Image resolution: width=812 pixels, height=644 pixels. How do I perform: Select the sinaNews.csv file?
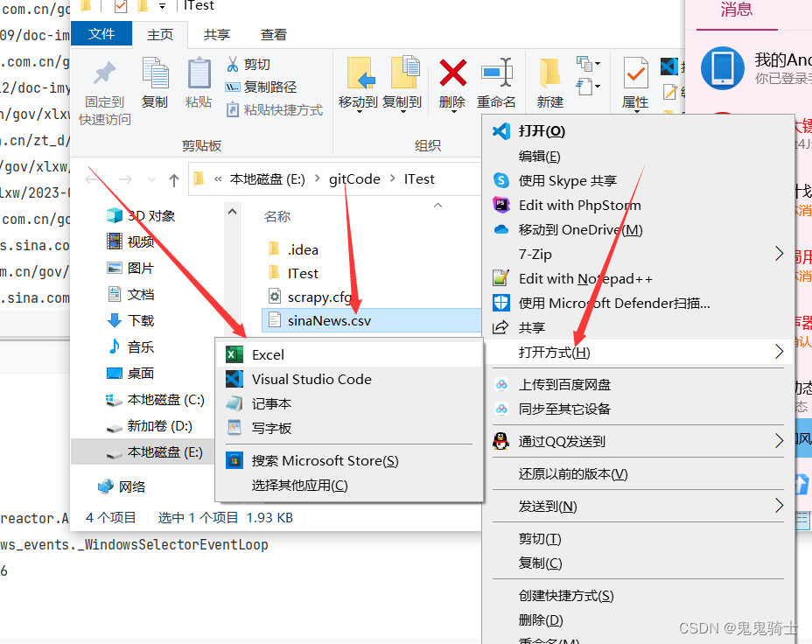click(372, 320)
